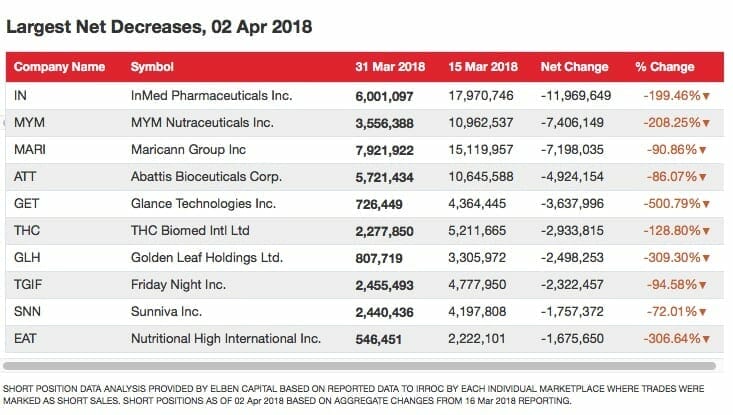The image size is (733, 415).
Task: Select MYM ticker in company column
Action: pos(29,123)
